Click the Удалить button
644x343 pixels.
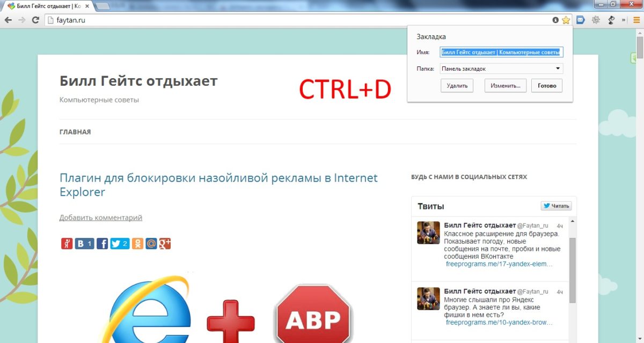457,86
